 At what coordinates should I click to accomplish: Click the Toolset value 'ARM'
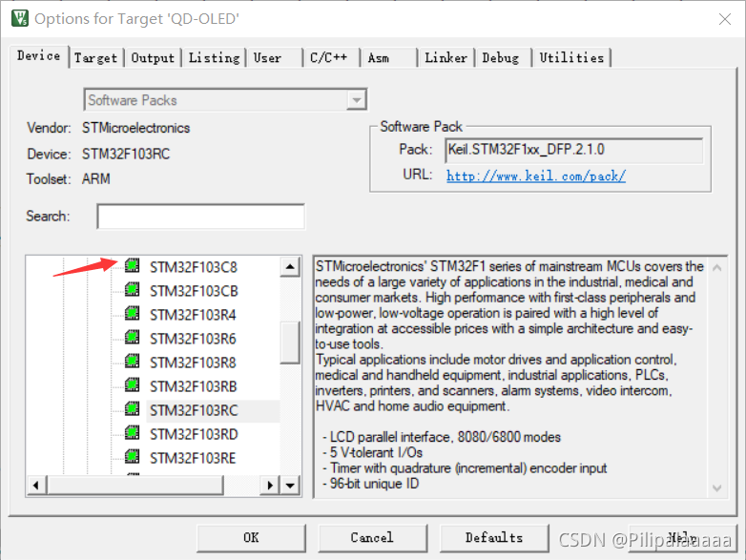[96, 179]
